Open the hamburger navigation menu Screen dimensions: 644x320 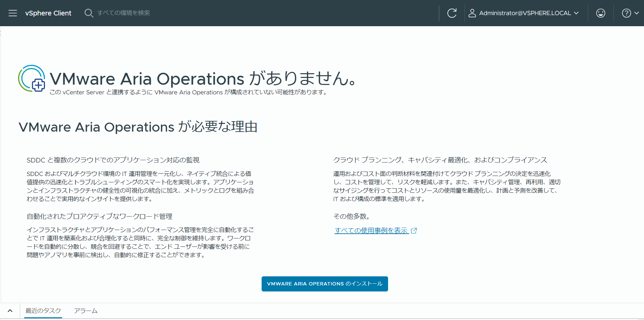(x=13, y=13)
